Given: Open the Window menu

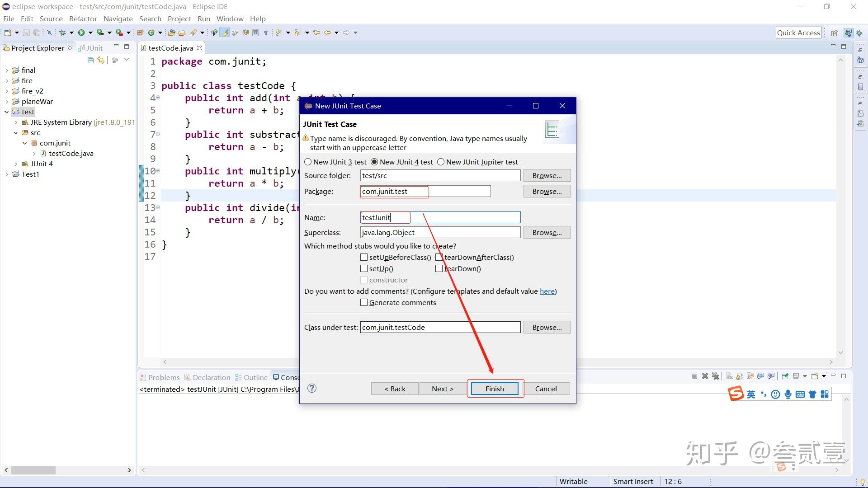Looking at the screenshot, I should [230, 19].
